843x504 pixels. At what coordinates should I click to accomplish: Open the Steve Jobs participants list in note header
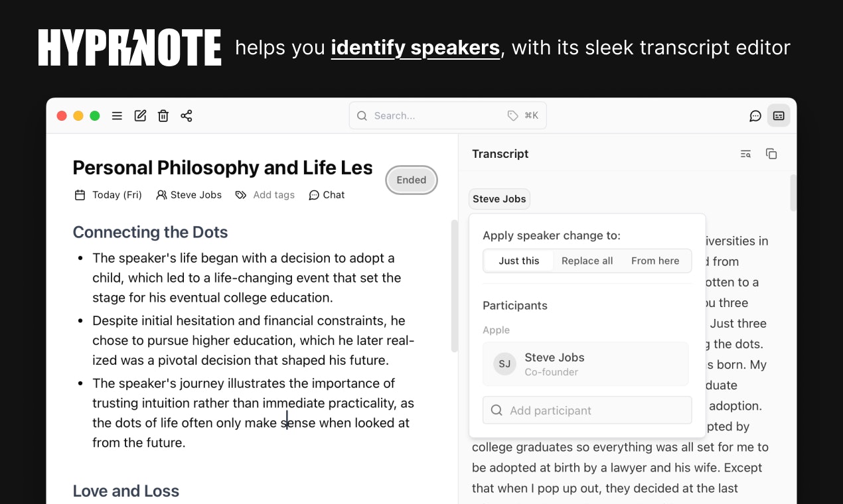(x=189, y=195)
